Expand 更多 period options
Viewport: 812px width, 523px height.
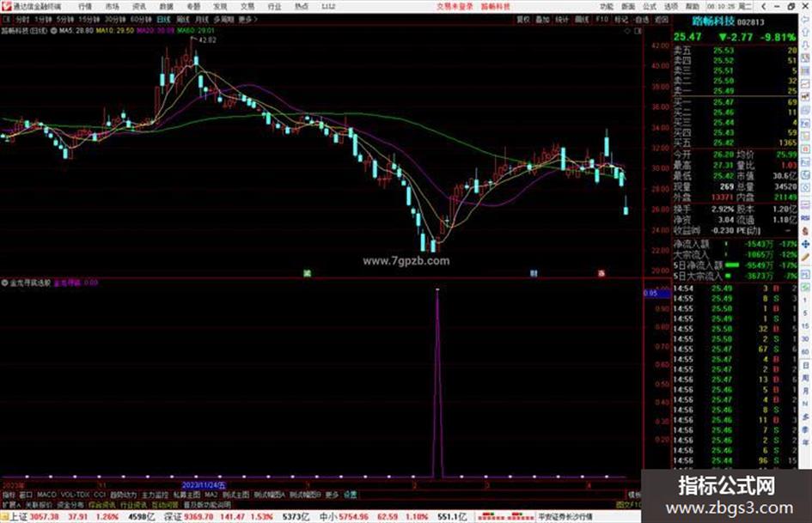pos(247,19)
